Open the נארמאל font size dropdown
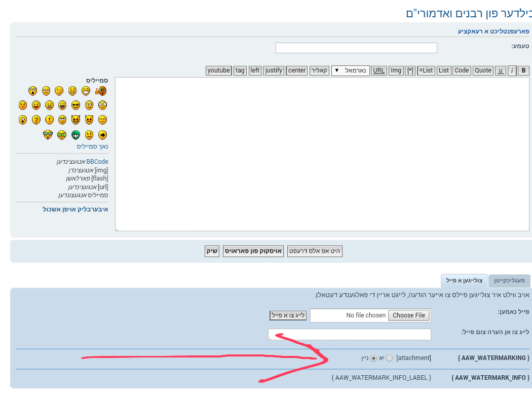This screenshot has height=395, width=532. 350,70
